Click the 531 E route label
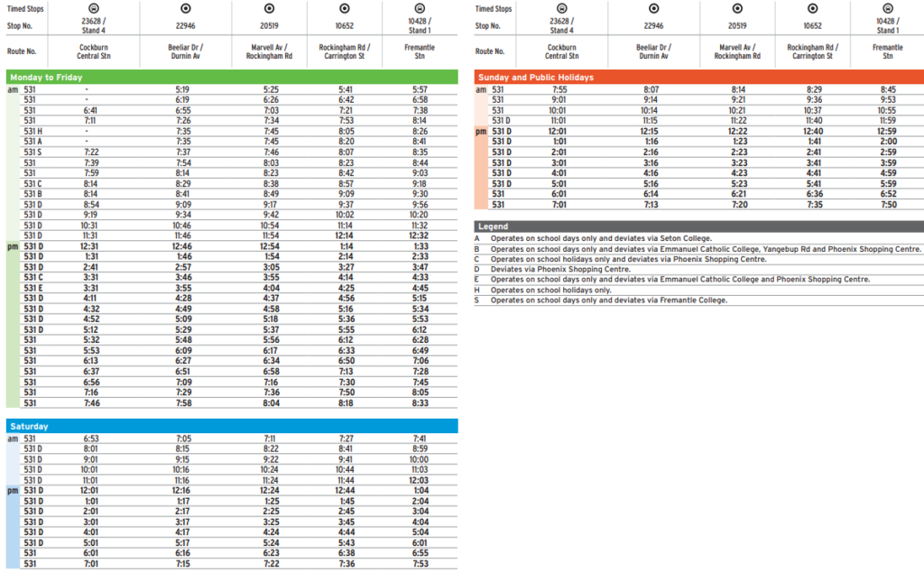The width and height of the screenshot is (924, 573). (x=33, y=288)
